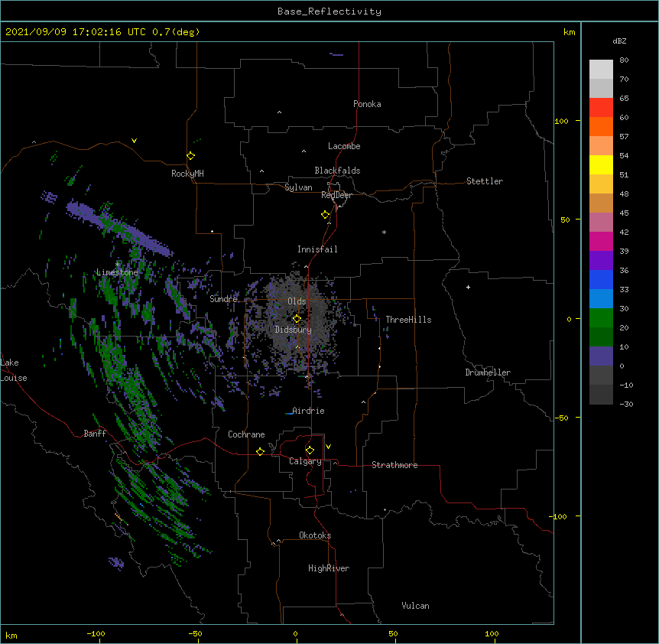Click the Innisfail city label

pos(317,249)
